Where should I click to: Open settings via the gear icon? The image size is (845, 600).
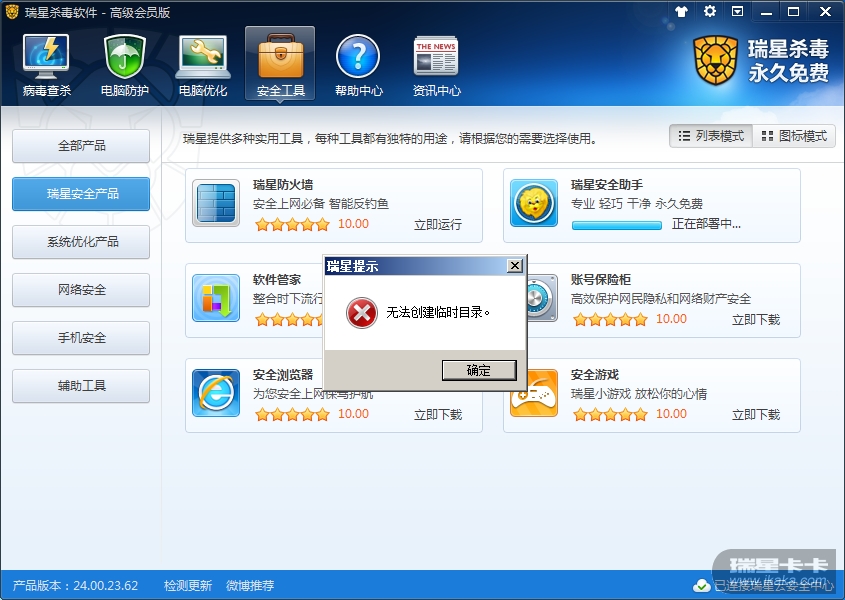[x=710, y=11]
